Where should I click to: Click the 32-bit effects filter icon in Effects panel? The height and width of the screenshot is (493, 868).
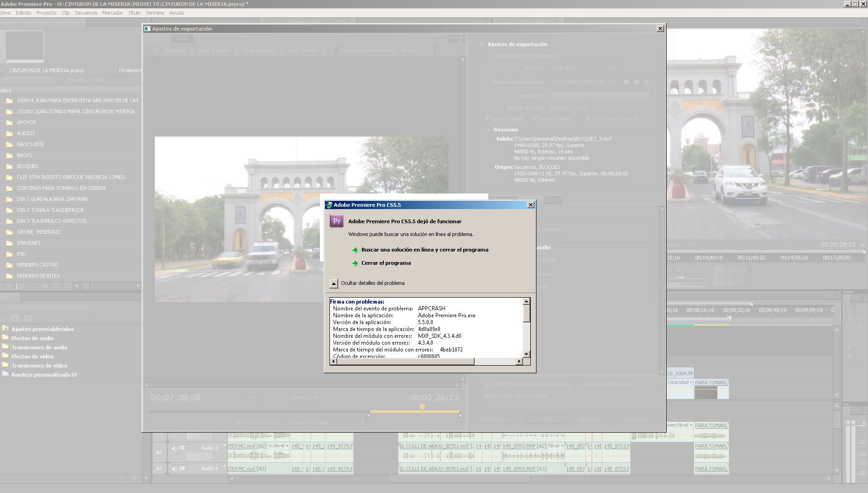click(x=15, y=318)
